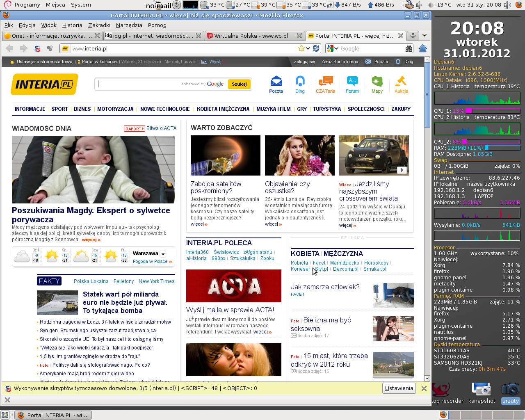The height and width of the screenshot is (420, 525).
Task: Open the Ding icon in Interia header
Action: [x=300, y=84]
